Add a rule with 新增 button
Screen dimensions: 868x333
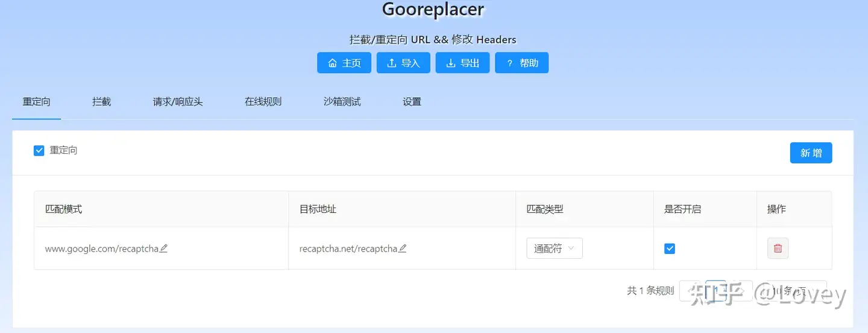coord(811,153)
